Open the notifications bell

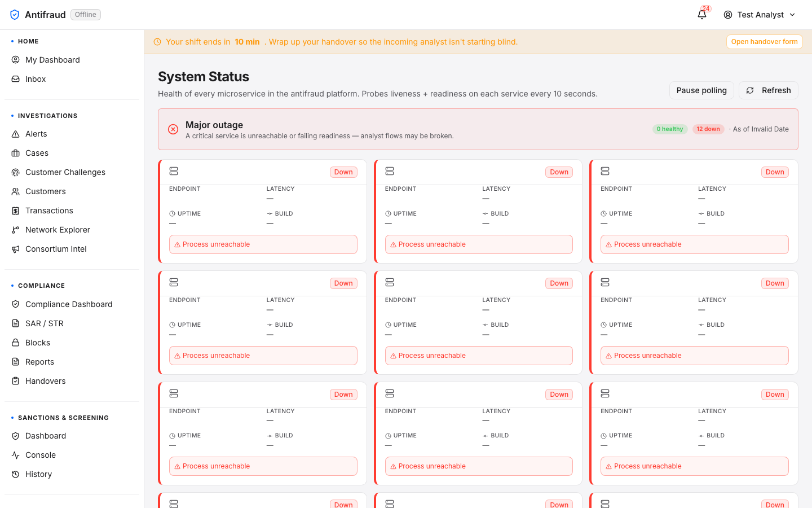point(702,15)
